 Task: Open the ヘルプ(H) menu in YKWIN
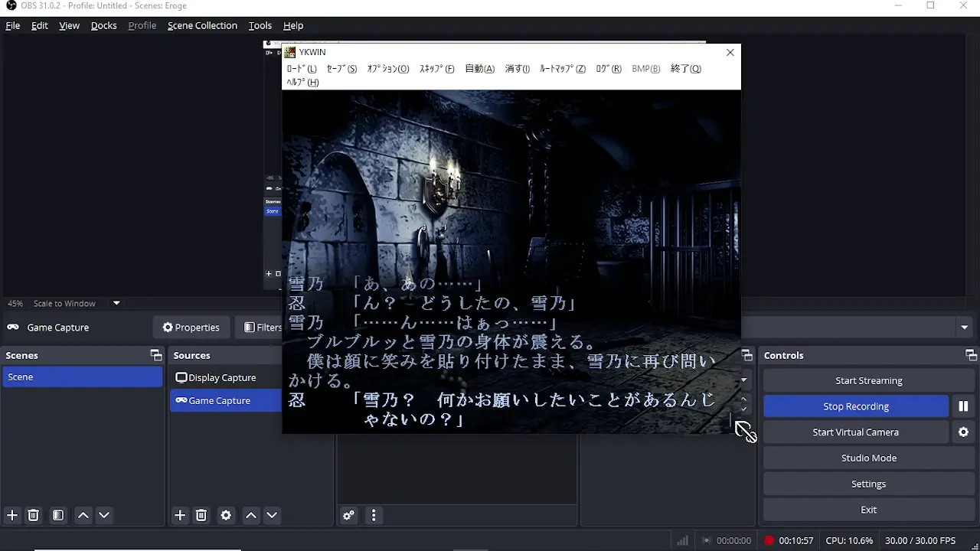(302, 83)
